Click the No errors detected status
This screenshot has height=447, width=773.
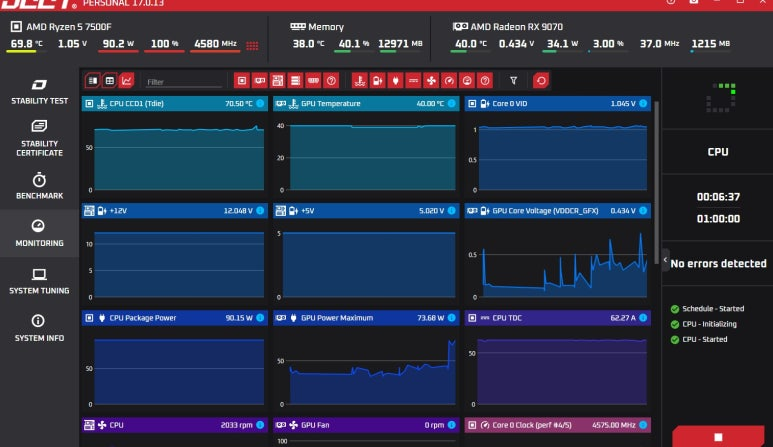[x=718, y=264]
